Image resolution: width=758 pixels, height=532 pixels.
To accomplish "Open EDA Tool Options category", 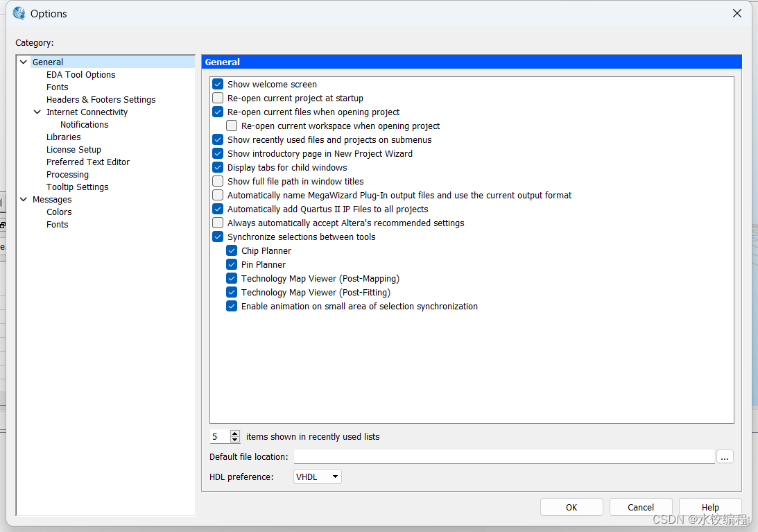I will (80, 74).
